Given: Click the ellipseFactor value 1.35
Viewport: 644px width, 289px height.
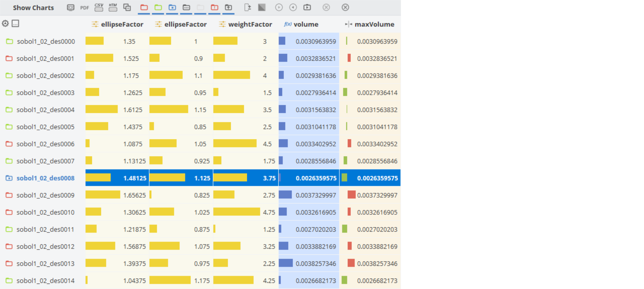Looking at the screenshot, I should pyautogui.click(x=129, y=42).
